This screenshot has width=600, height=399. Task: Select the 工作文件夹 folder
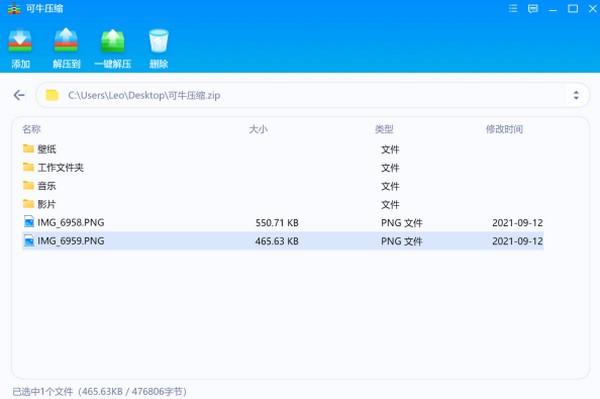(283, 167)
